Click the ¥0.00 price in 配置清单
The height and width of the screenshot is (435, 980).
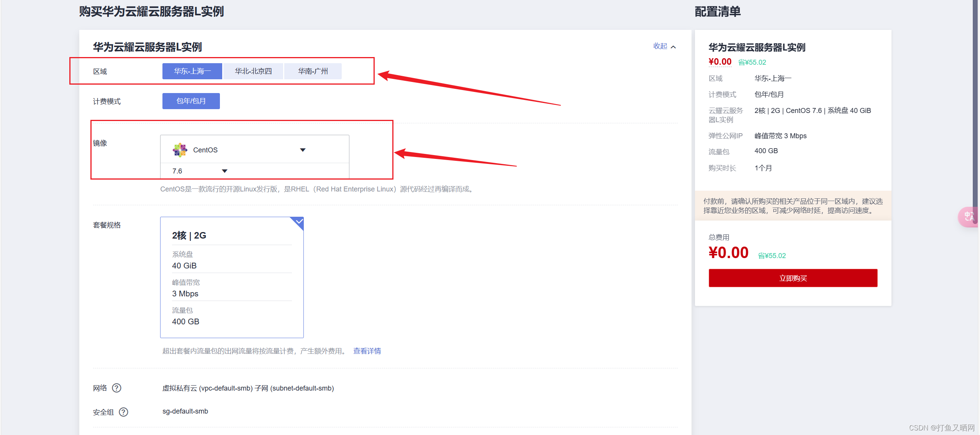click(x=719, y=62)
